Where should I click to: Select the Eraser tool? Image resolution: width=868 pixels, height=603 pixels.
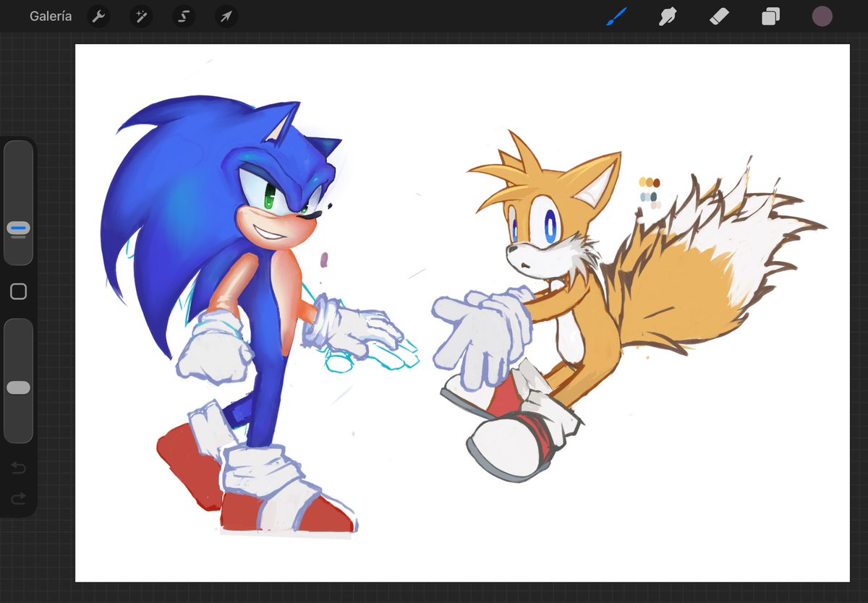pyautogui.click(x=719, y=16)
